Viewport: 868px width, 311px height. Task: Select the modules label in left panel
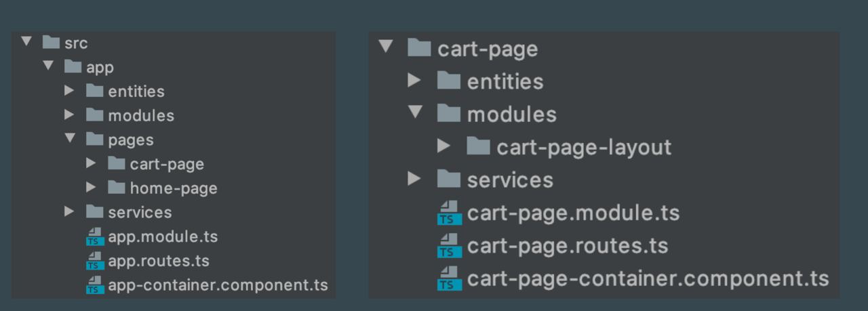(141, 116)
